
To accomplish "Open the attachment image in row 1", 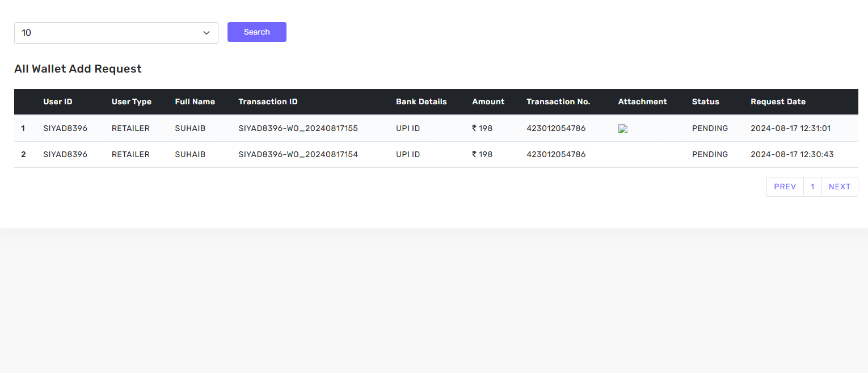I will coord(623,129).
